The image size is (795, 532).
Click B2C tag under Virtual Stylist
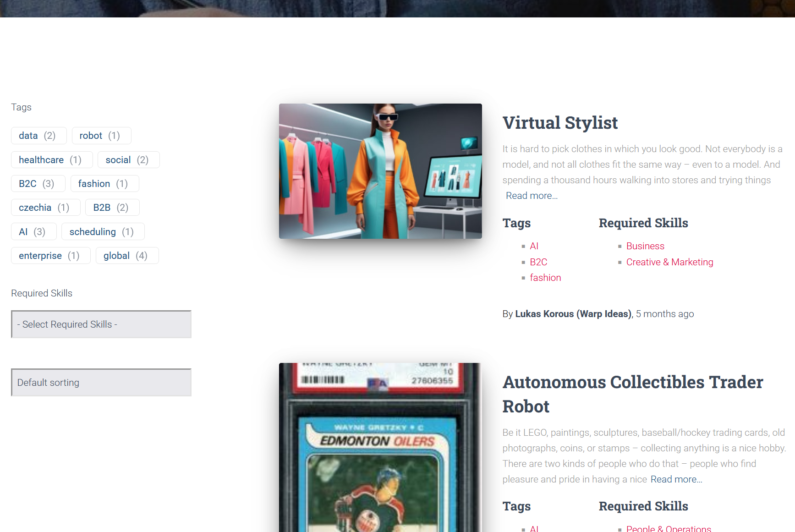[x=538, y=262]
